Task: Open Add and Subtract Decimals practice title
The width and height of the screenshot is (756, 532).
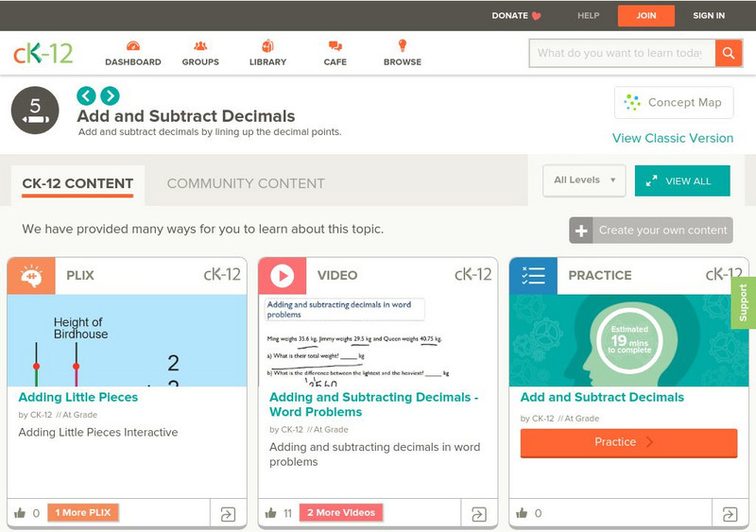Action: [602, 397]
